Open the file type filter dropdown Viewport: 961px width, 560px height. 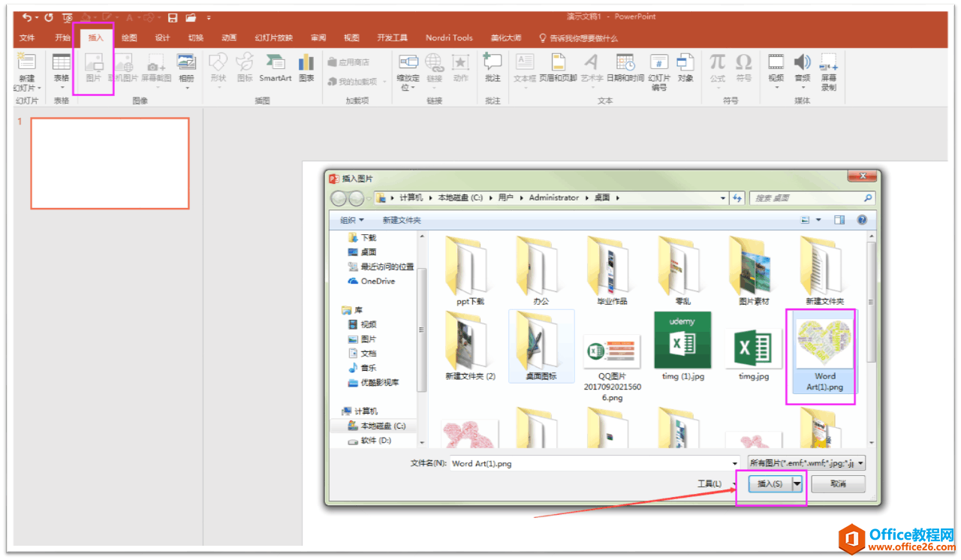pyautogui.click(x=806, y=463)
